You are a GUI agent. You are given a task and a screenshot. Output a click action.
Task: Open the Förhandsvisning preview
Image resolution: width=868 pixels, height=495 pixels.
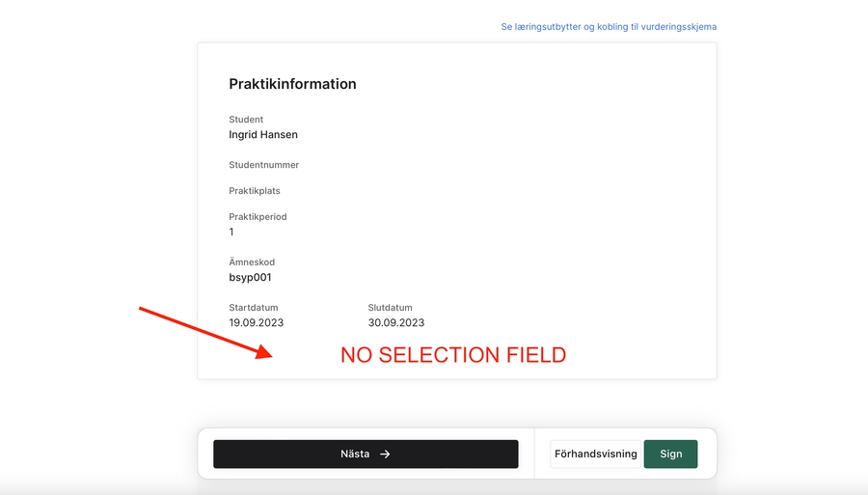point(596,454)
